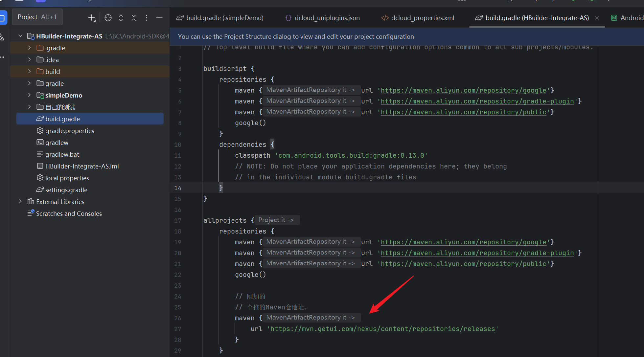This screenshot has width=644, height=357.
Task: Select Scratches and Consoles item
Action: pos(69,213)
